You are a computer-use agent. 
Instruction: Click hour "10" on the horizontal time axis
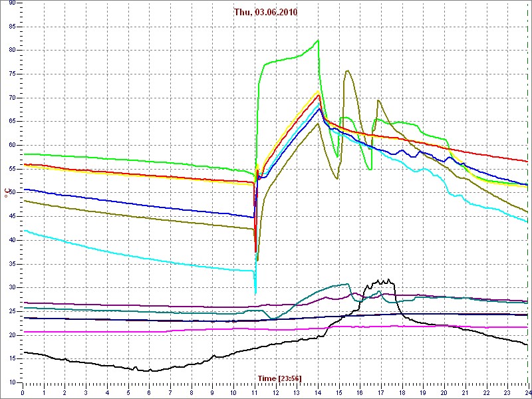tap(233, 393)
